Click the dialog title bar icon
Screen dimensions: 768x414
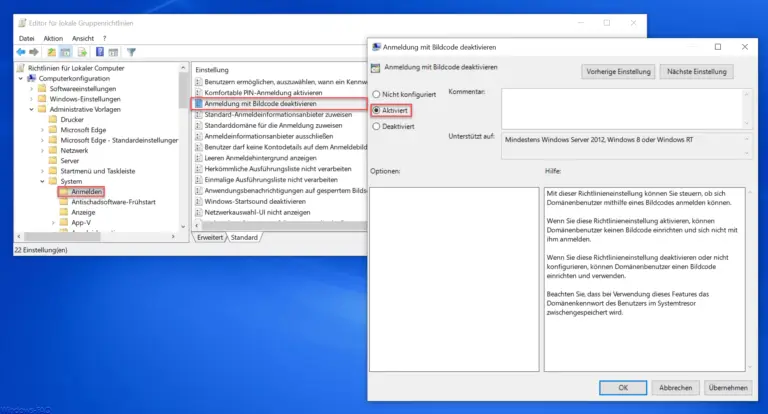pos(376,47)
